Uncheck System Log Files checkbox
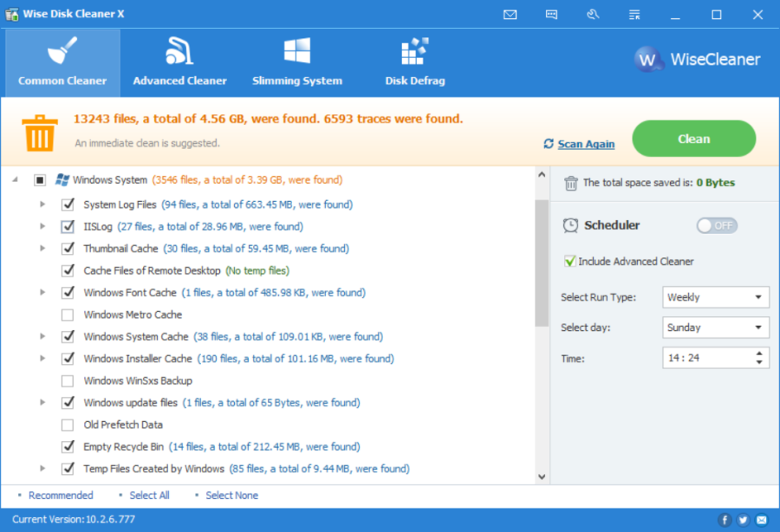The width and height of the screenshot is (780, 532). (x=68, y=204)
